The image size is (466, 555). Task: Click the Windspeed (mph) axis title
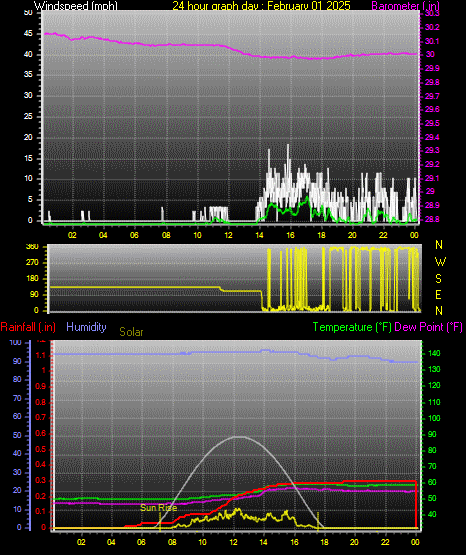click(x=76, y=5)
